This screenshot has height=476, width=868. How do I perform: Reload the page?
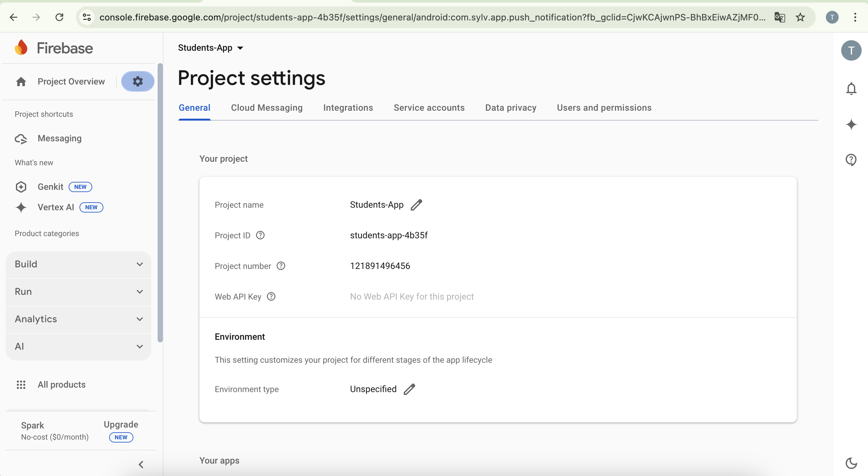[x=59, y=17]
